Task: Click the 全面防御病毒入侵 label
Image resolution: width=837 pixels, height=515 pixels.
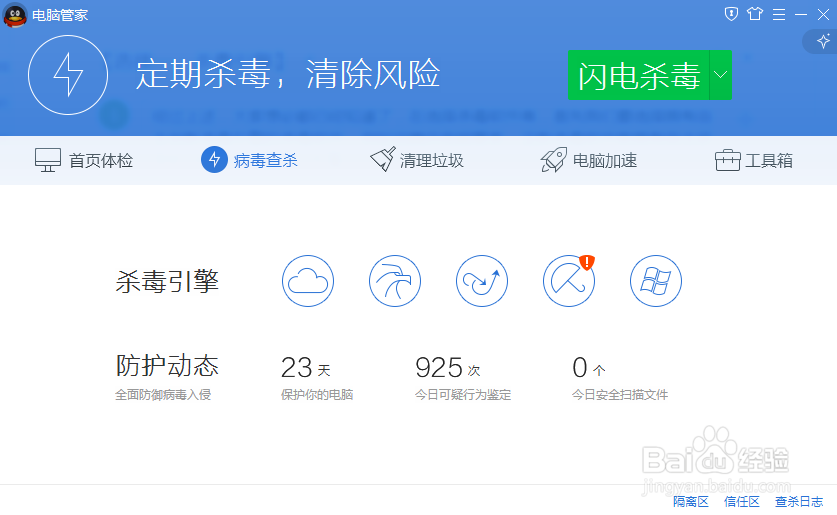Action: pos(163,395)
